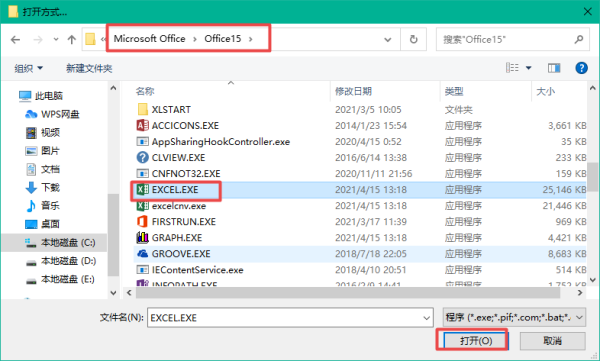Image resolution: width=600 pixels, height=361 pixels.
Task: Go up one folder level
Action: pos(72,39)
